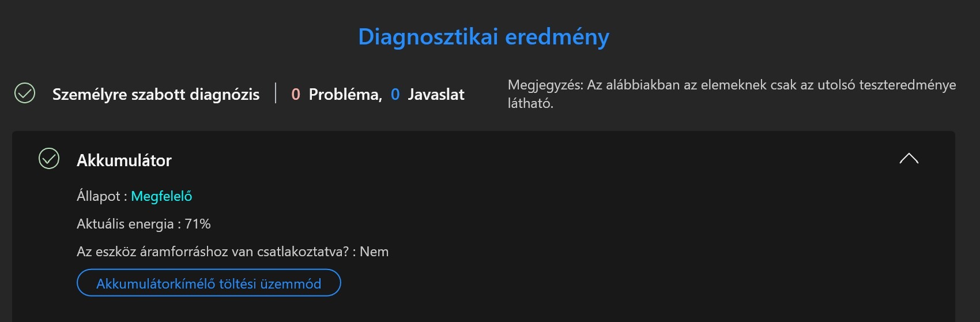Image resolution: width=980 pixels, height=322 pixels.
Task: Click the Aktuális energia label
Action: click(x=125, y=224)
